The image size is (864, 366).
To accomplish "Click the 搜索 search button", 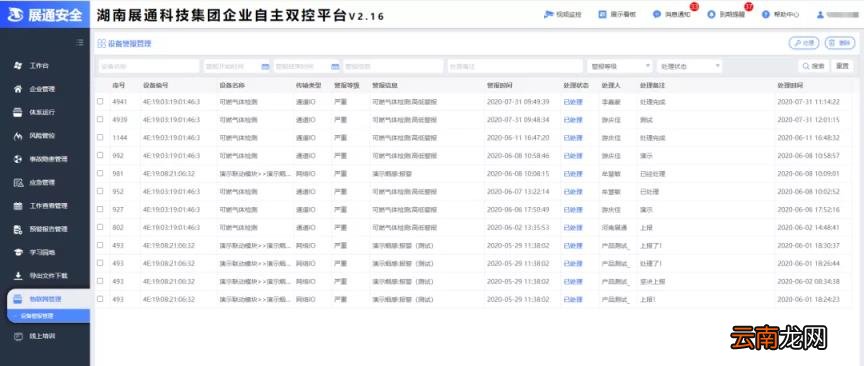I will click(813, 66).
